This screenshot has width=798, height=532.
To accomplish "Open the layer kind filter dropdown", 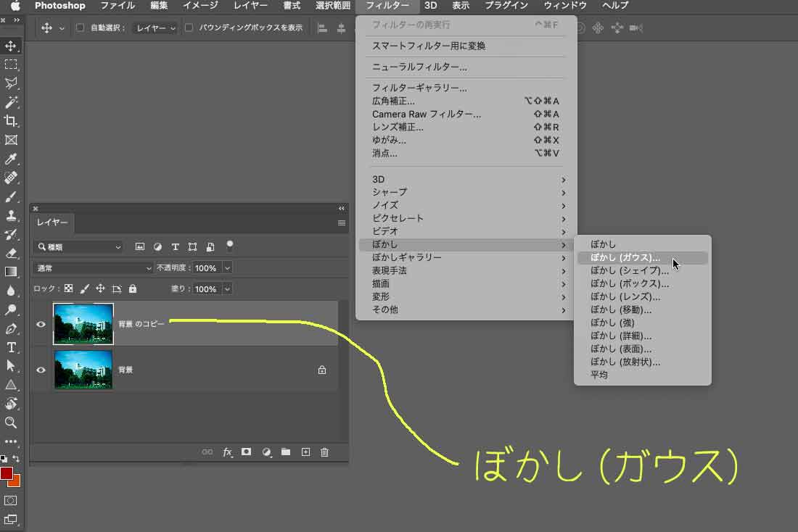I will 78,247.
